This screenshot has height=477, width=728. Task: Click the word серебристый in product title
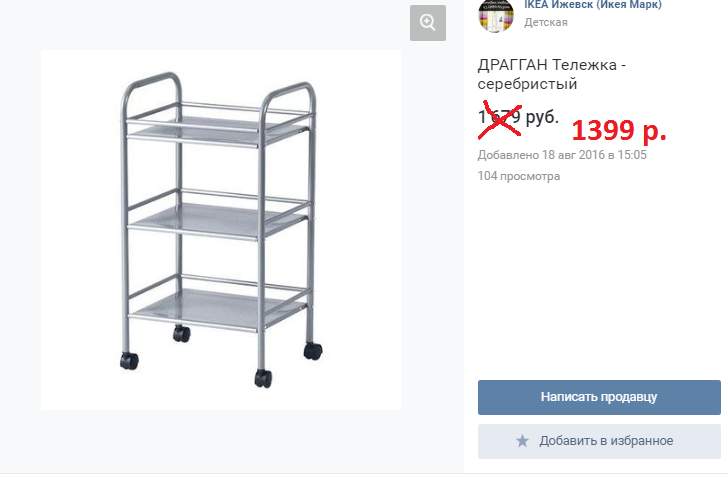(x=527, y=84)
